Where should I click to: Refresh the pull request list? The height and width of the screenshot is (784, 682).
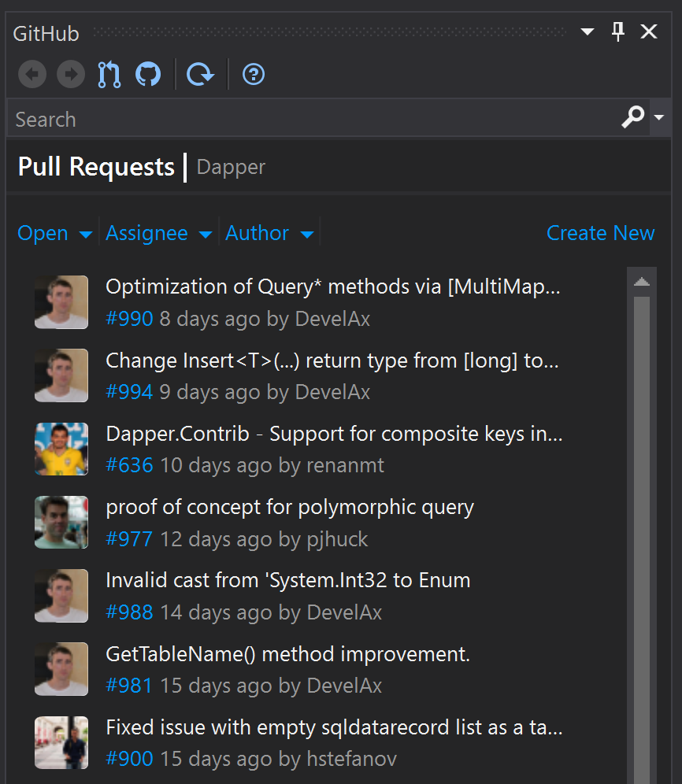coord(200,75)
